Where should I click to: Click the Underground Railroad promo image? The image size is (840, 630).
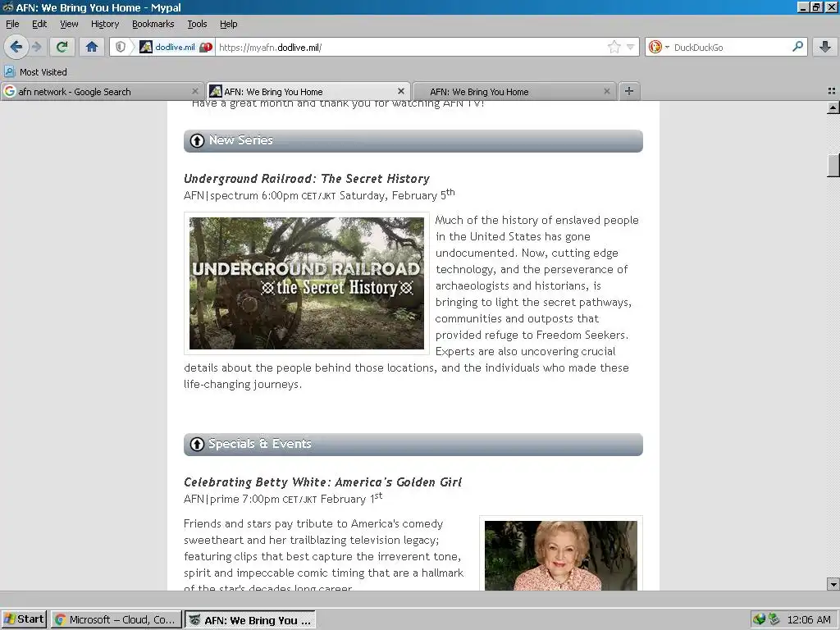tap(307, 283)
